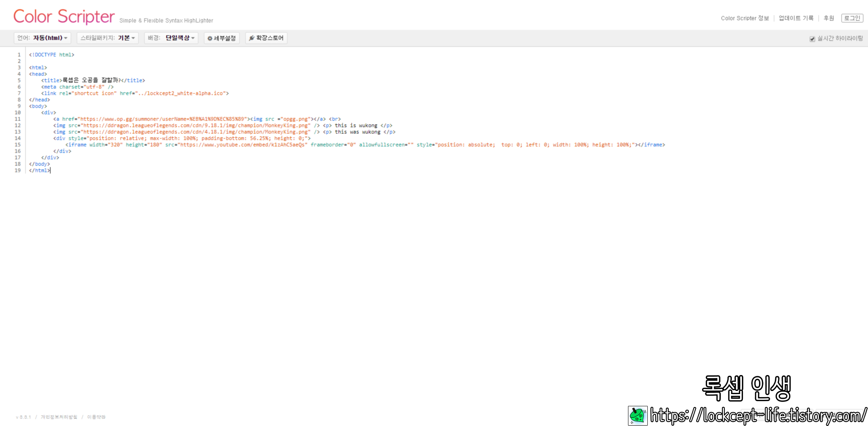Place cursor on the DOCTYPE line

tap(51, 55)
